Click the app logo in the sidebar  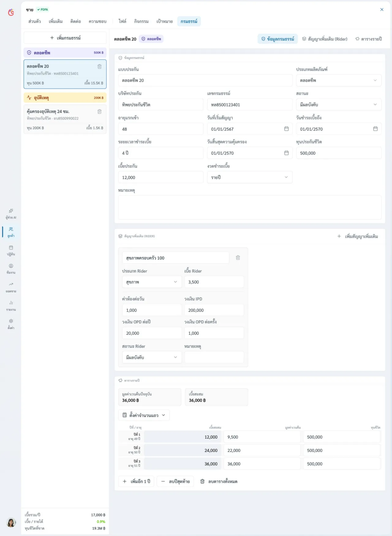click(11, 12)
